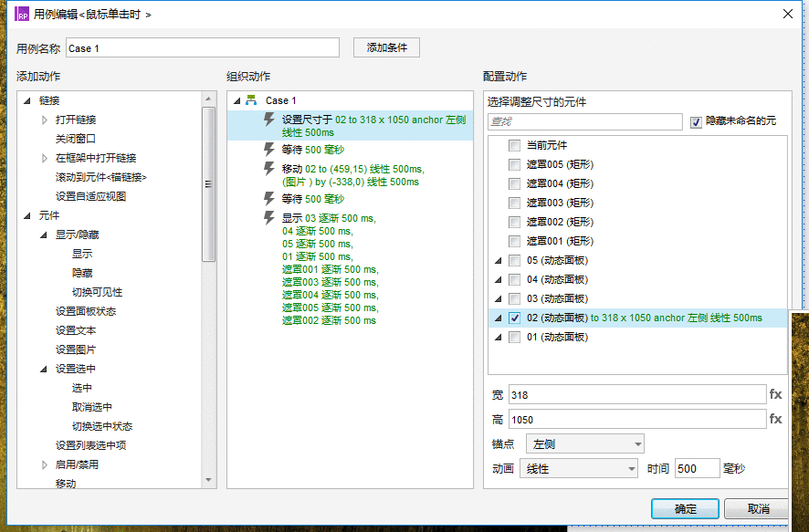Check 遮罩004 (矩形) checkbox
The width and height of the screenshot is (809, 532).
point(514,183)
